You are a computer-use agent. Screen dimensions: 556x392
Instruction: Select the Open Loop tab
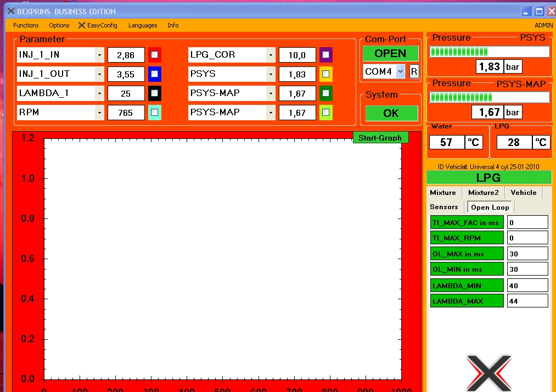tap(490, 207)
